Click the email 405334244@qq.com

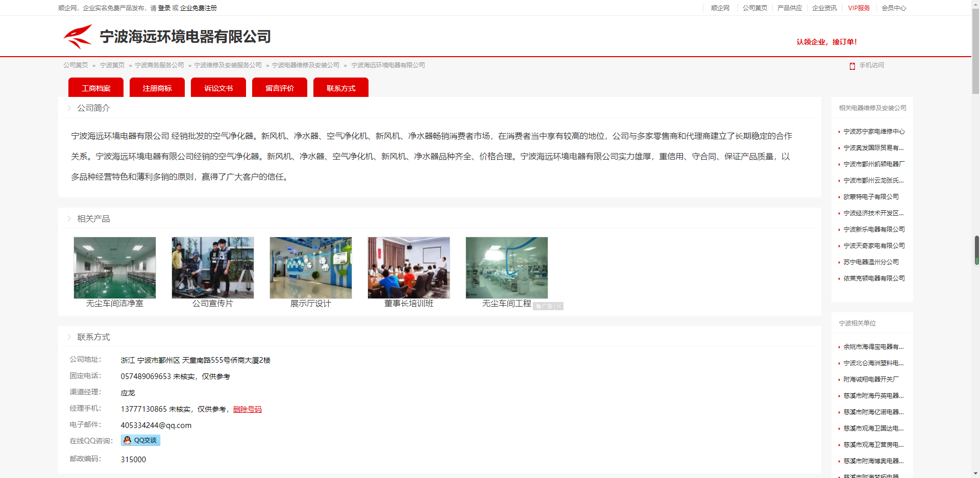tap(156, 425)
